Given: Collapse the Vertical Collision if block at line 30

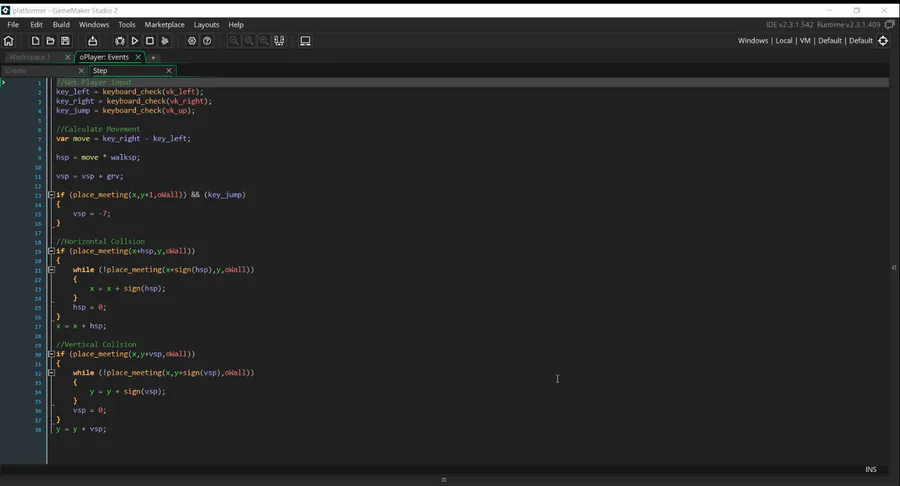Looking at the screenshot, I should click(x=51, y=354).
